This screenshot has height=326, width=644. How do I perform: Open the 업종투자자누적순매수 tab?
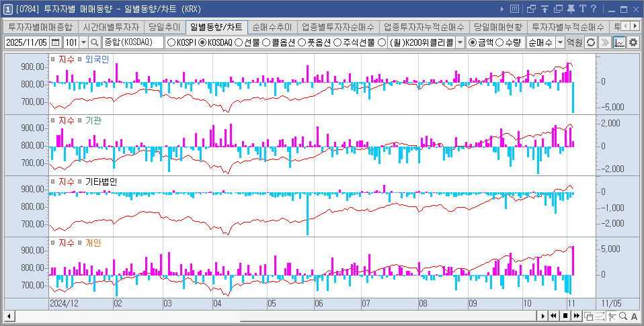tap(424, 27)
